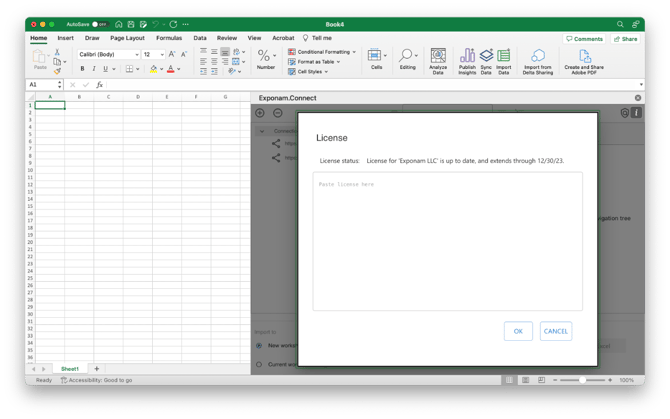Viewport: 670px width, 419px height.
Task: Toggle Bold formatting
Action: tap(82, 69)
